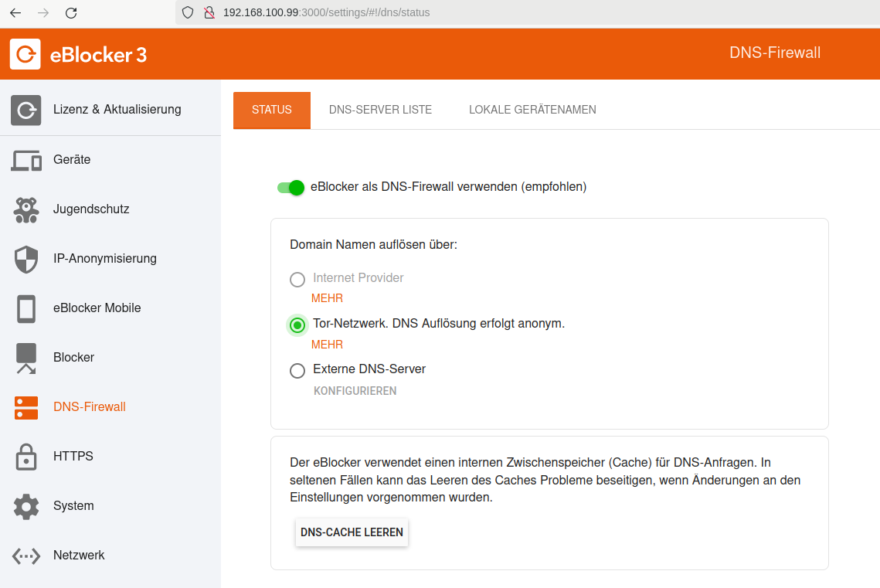Click the DNS cache description paragraph

pos(545,480)
